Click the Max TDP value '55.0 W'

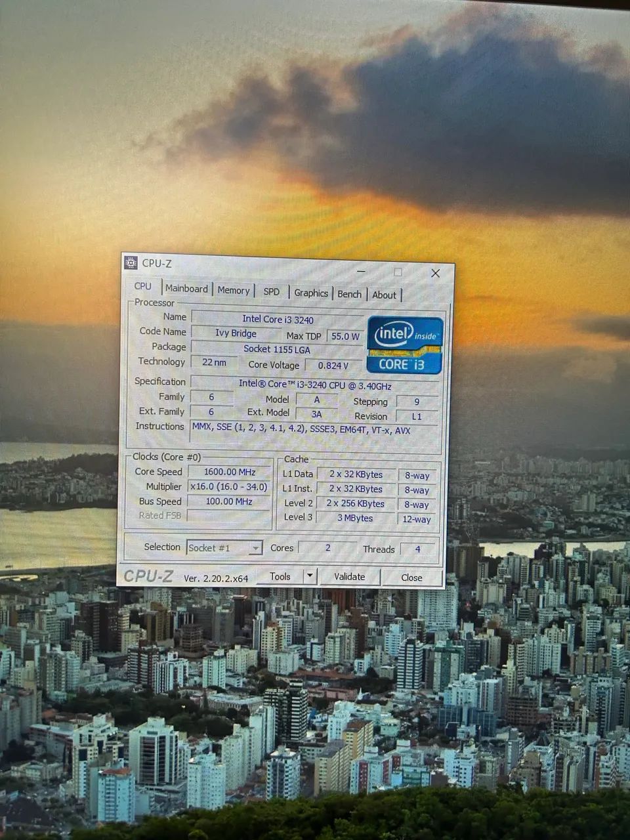click(x=345, y=336)
